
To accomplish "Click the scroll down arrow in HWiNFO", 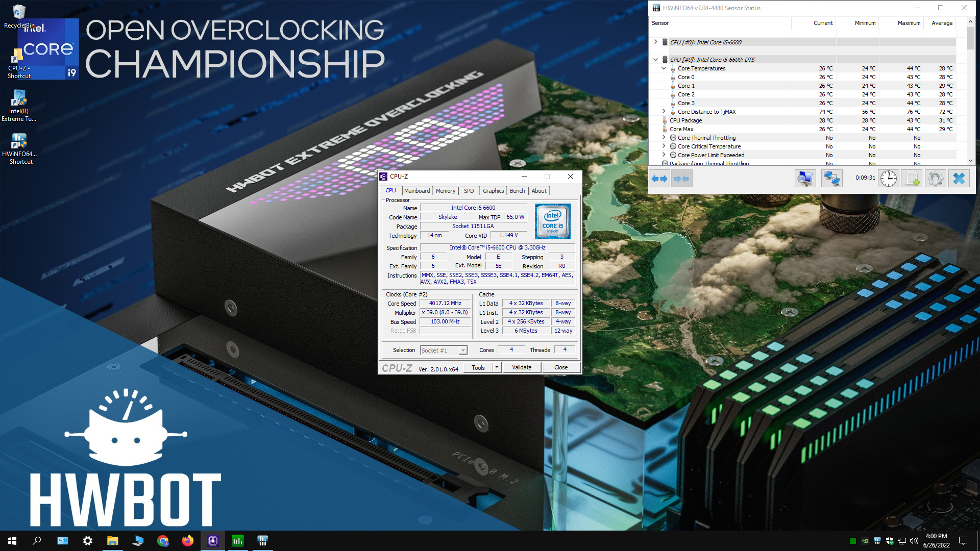I will tap(970, 161).
